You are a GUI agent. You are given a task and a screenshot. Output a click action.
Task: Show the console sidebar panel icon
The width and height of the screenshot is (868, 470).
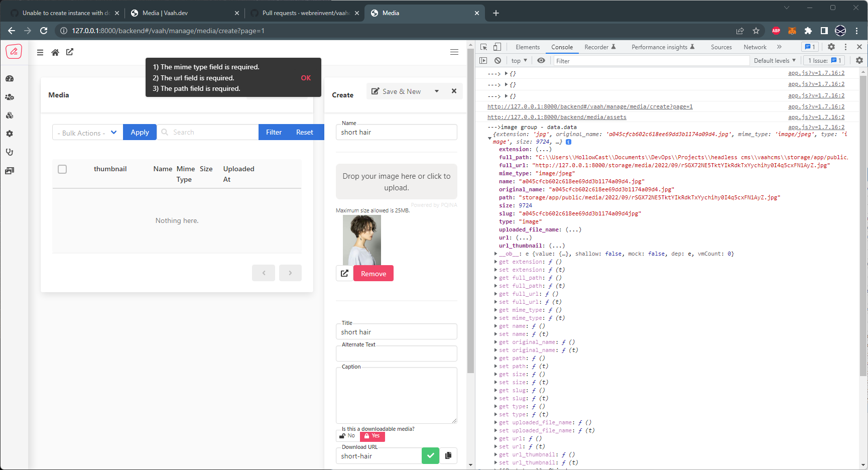(483, 60)
